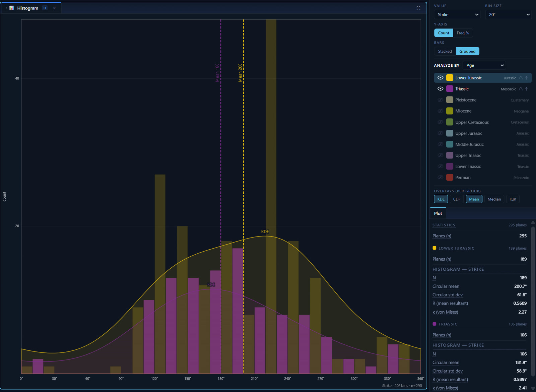Click the Lower Jurassic 'κ (von Mises)' label
This screenshot has width=536, height=392.
pyautogui.click(x=445, y=312)
